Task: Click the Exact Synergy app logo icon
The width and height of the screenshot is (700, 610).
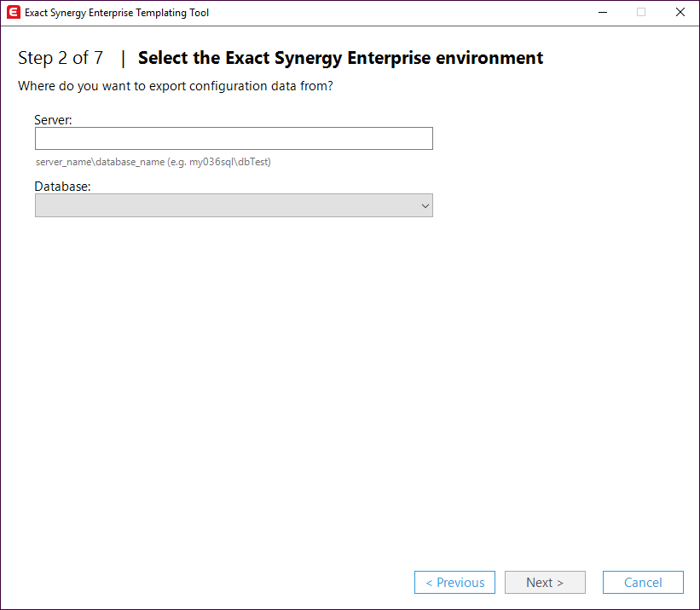Action: [14, 13]
